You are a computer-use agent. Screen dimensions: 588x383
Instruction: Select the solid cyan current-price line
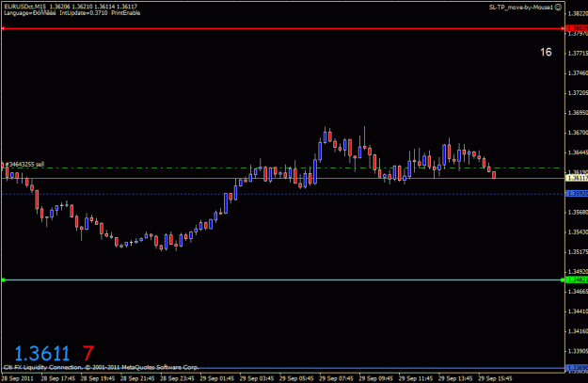point(283,178)
